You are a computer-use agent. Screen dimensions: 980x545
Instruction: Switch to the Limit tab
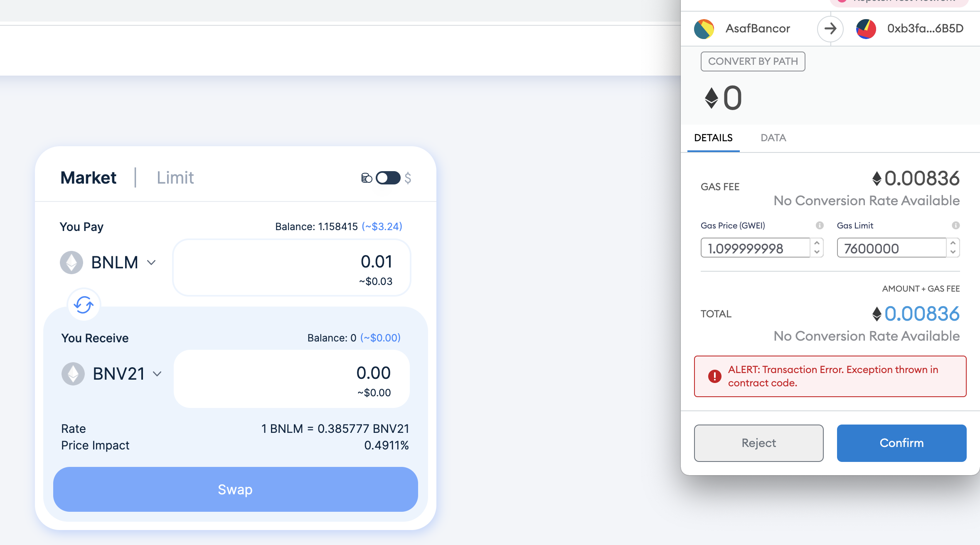tap(175, 178)
